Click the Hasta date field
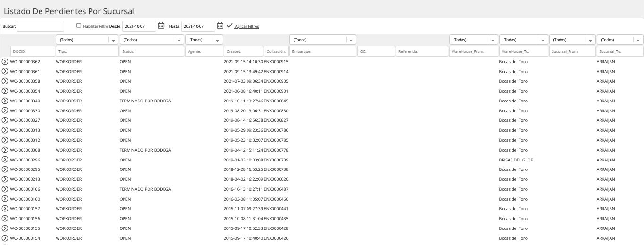Image resolution: width=644 pixels, height=245 pixels. pos(198,26)
